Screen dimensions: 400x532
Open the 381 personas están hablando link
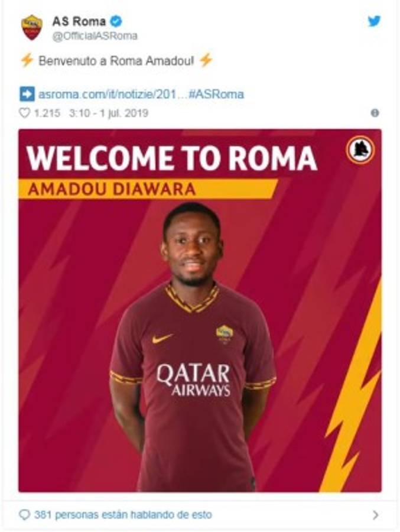[x=123, y=515]
